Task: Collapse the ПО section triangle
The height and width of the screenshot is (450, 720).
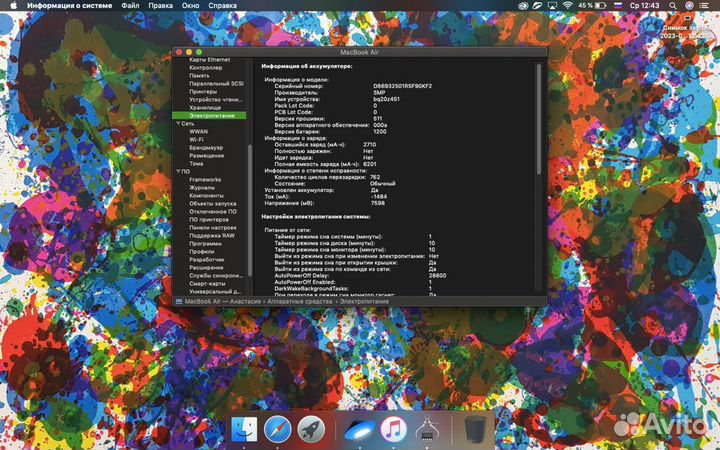Action: point(178,171)
